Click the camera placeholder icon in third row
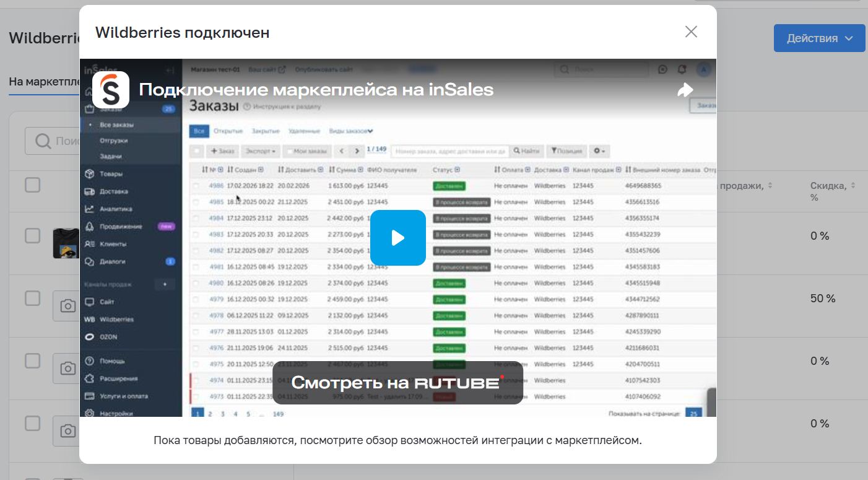The width and height of the screenshot is (868, 480). (67, 369)
